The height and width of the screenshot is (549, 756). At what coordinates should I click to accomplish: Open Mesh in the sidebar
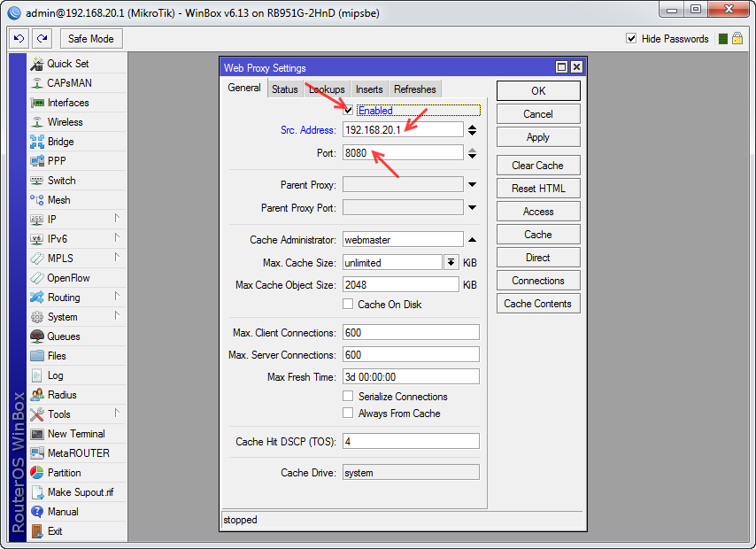[77, 200]
